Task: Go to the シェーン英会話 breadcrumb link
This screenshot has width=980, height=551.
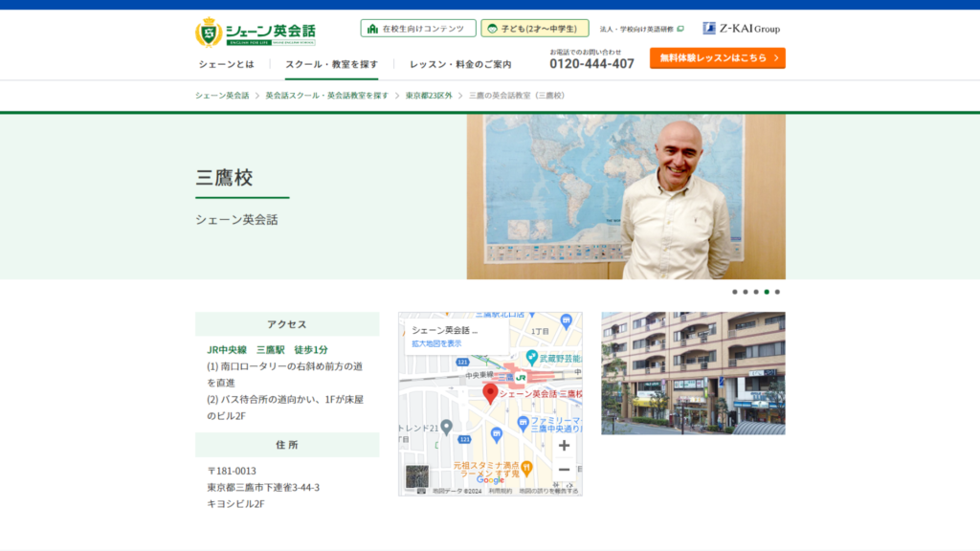Action: pyautogui.click(x=222, y=96)
